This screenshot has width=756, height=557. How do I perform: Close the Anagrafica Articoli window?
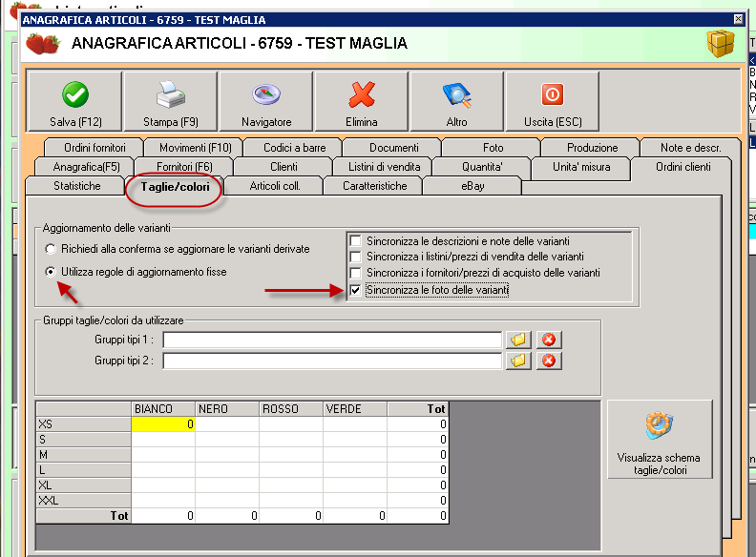[738, 19]
